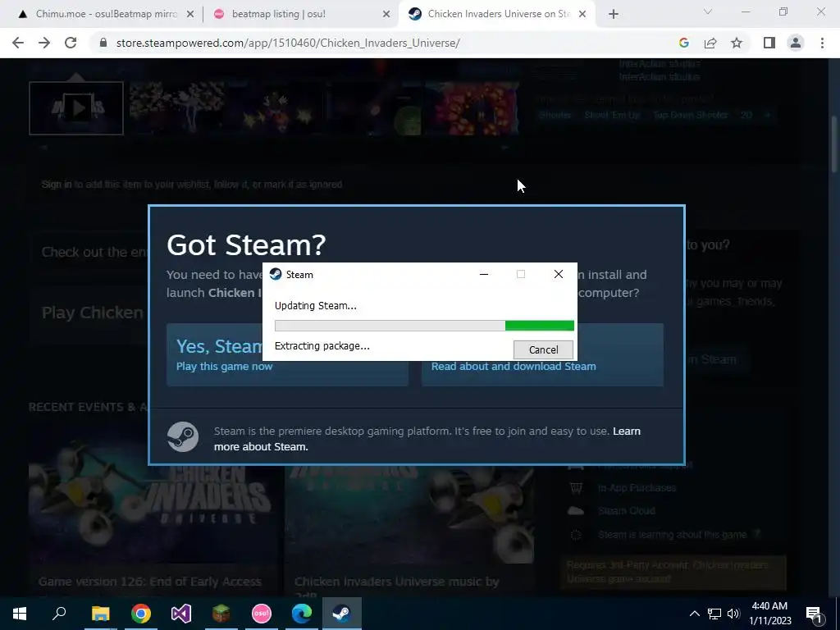Open Chrome three-dot menu

[822, 43]
